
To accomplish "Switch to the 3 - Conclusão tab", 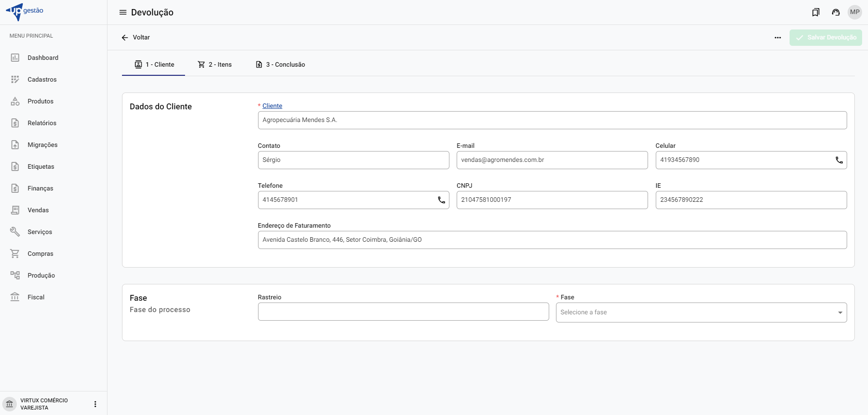I will click(x=280, y=64).
